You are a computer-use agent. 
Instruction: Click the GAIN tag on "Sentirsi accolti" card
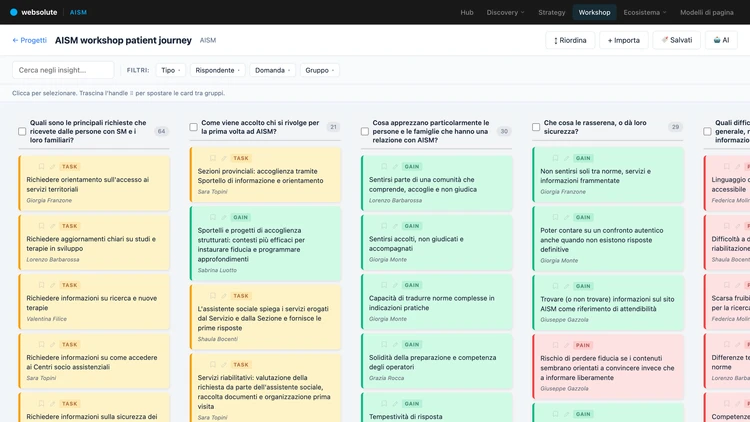[x=412, y=226]
